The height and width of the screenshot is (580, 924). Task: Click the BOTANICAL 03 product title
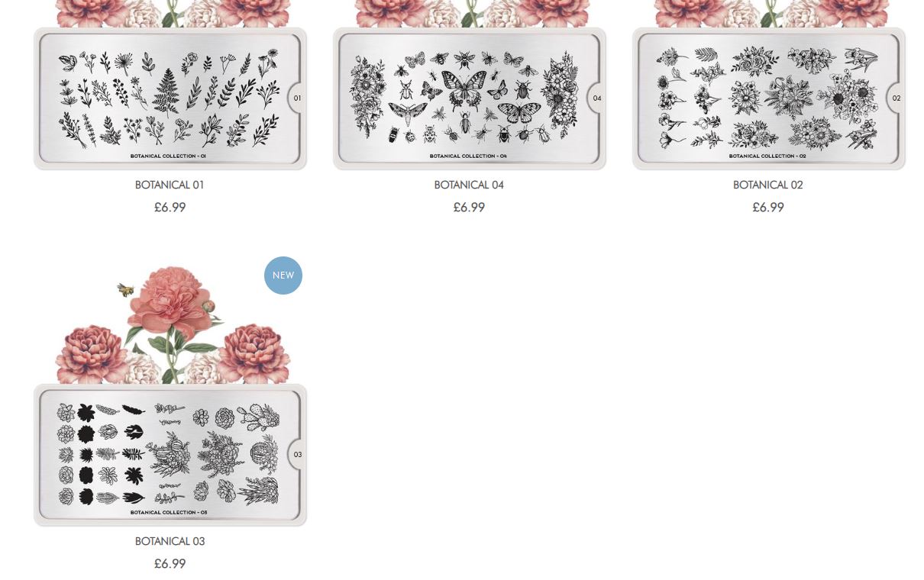[170, 541]
